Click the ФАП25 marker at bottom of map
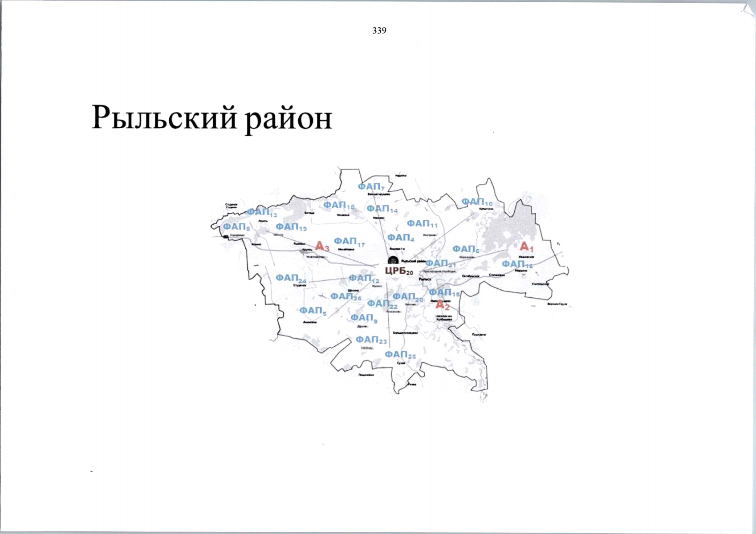The width and height of the screenshot is (756, 534). click(x=400, y=354)
